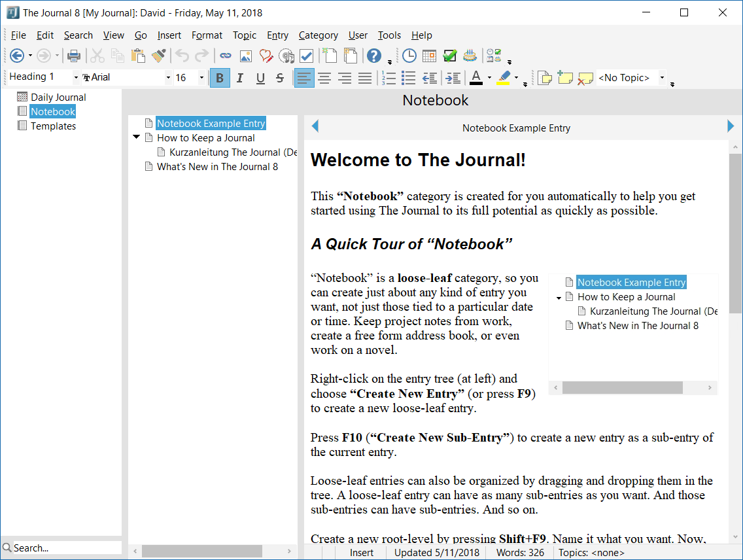This screenshot has width=743, height=560.
Task: Collapse the How to Keep a Journal entry
Action: coord(137,137)
